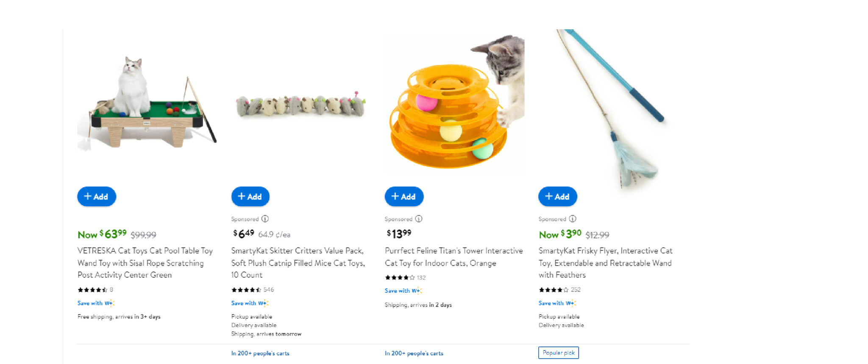Add the Purrfect Feline Titan's Tower to cart
This screenshot has width=868, height=364.
pyautogui.click(x=404, y=197)
